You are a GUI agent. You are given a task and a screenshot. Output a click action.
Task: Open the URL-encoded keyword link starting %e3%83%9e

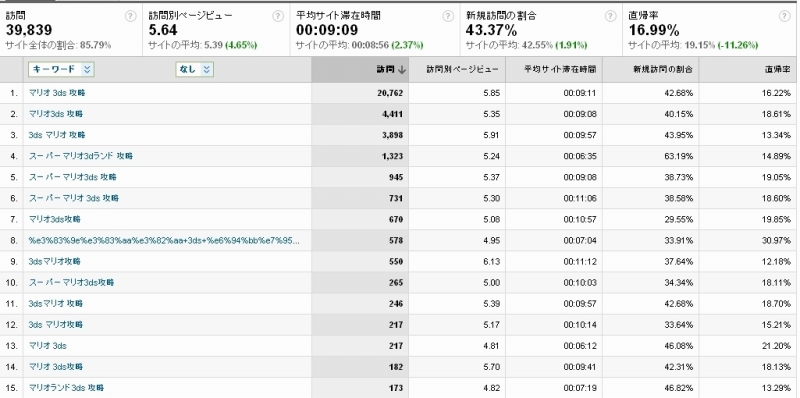[164, 240]
